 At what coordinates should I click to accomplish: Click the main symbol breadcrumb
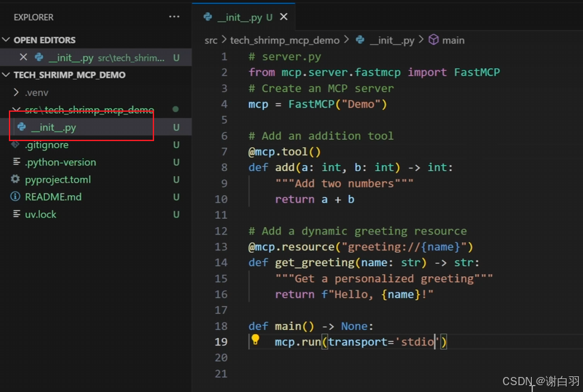(x=453, y=40)
